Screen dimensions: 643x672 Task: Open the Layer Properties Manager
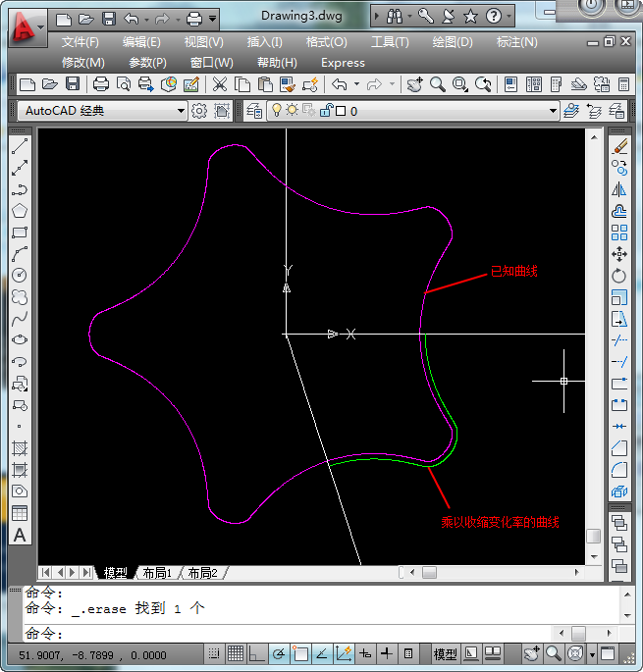[x=254, y=111]
